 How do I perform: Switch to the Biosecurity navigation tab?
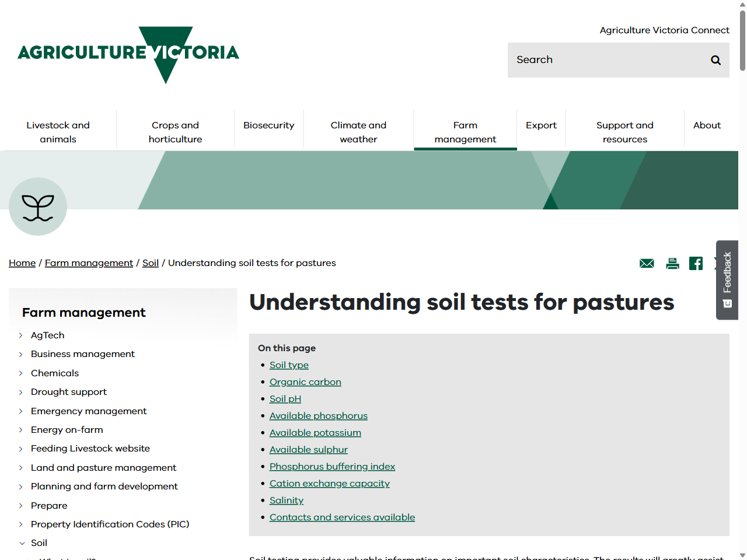(269, 125)
